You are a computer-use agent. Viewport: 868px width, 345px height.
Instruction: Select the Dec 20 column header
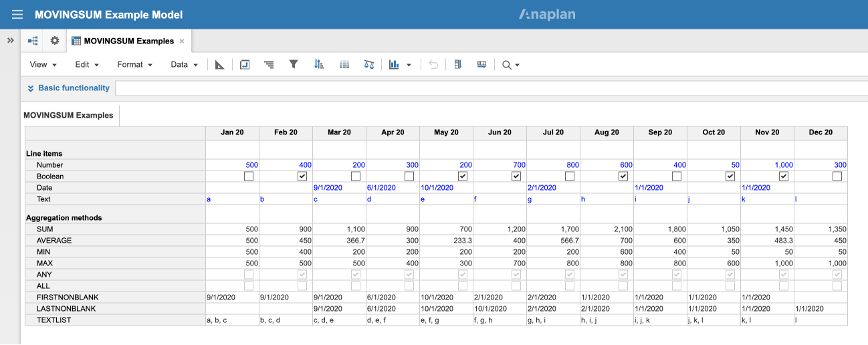click(x=821, y=132)
